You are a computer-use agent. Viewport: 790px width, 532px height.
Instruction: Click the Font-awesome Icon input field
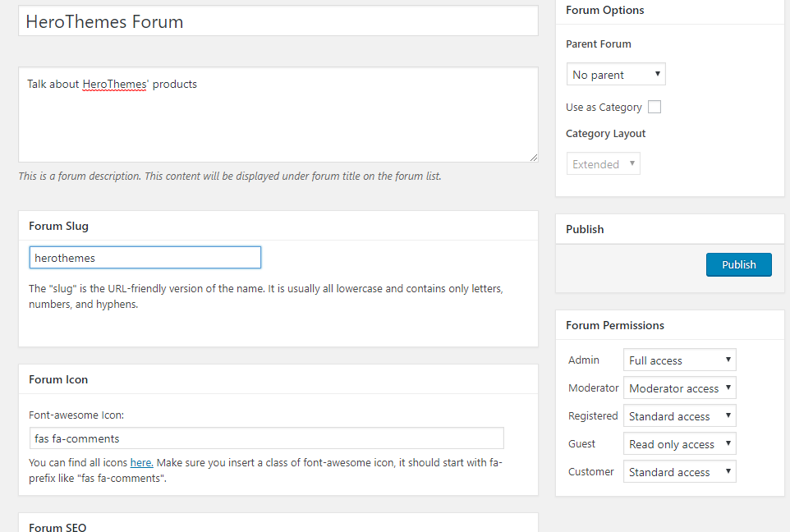(x=267, y=438)
